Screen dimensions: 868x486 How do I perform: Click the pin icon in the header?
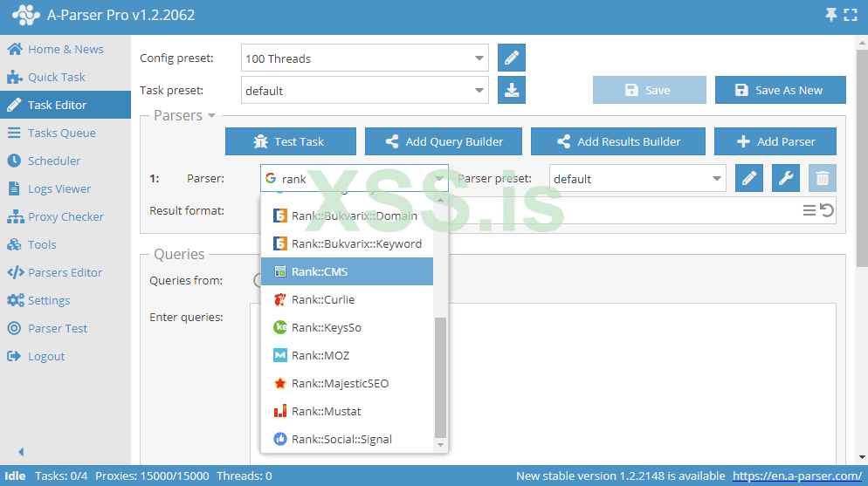tap(831, 15)
